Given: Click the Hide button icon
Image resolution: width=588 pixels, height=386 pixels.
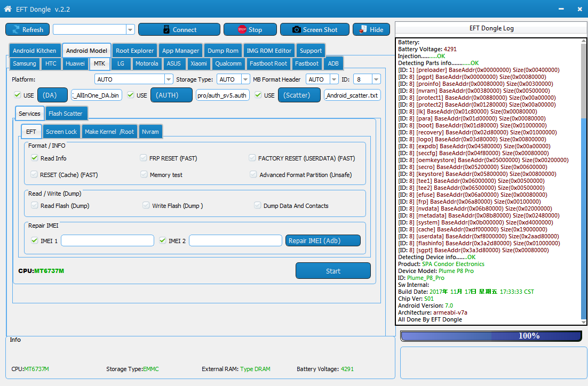Looking at the screenshot, I should pyautogui.click(x=363, y=30).
